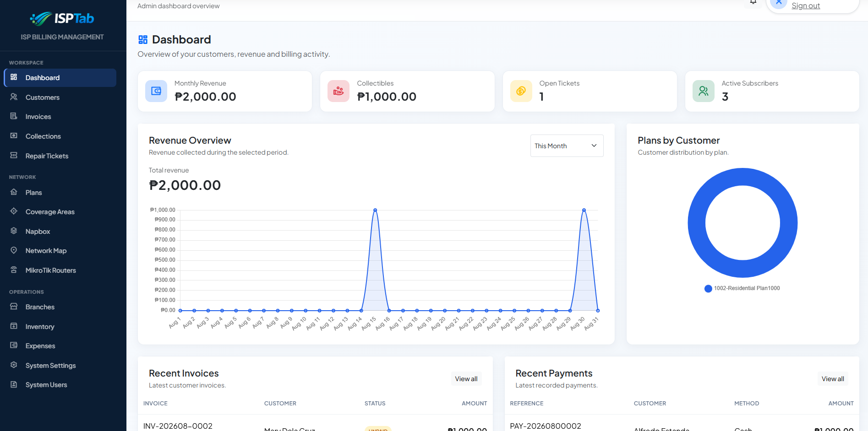
Task: Select Dashboard in the sidebar
Action: [60, 78]
